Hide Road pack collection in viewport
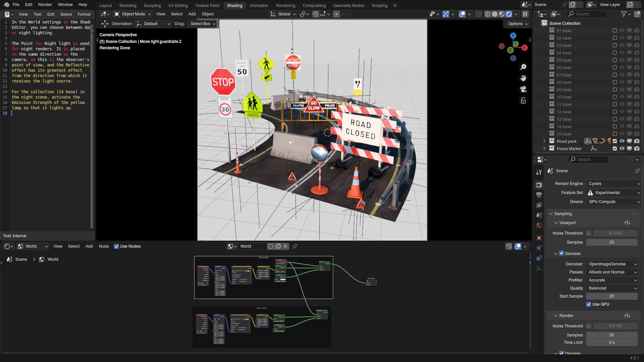Image resolution: width=644 pixels, height=362 pixels. click(622, 141)
